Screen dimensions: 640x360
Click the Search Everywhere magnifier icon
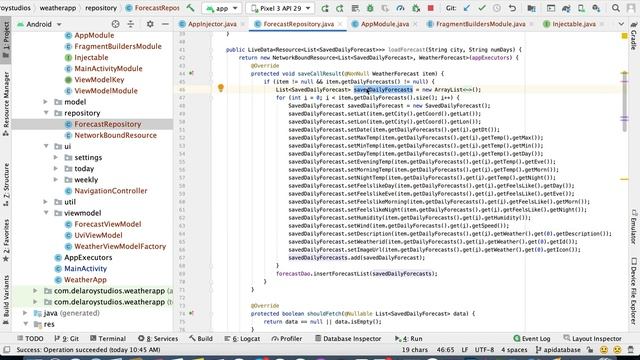tap(616, 8)
